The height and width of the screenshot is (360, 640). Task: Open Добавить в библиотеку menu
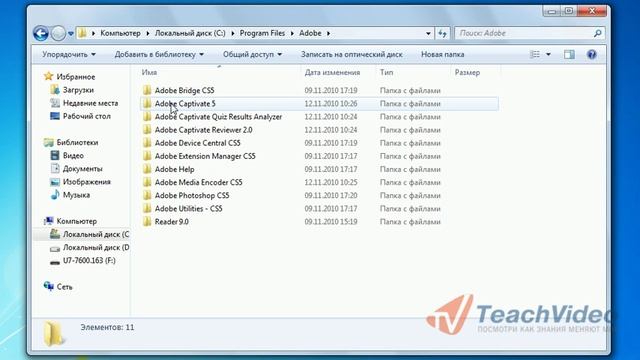[x=159, y=54]
